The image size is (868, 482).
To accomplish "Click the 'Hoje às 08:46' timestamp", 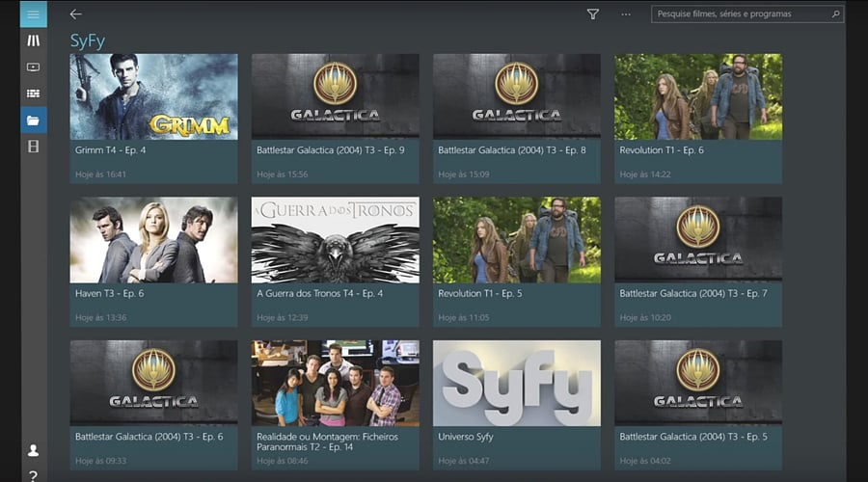I will (283, 461).
